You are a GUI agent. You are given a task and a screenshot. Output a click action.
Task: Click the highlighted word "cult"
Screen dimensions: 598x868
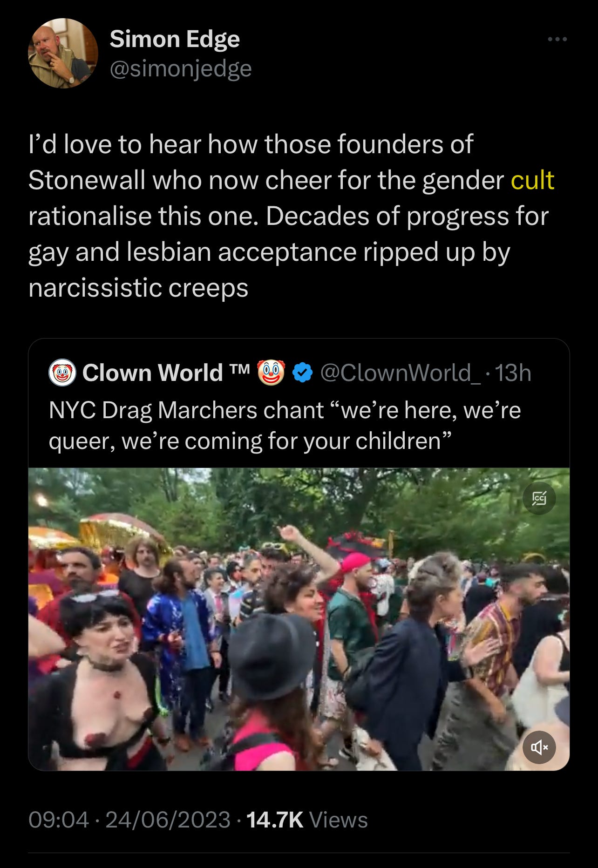[532, 180]
